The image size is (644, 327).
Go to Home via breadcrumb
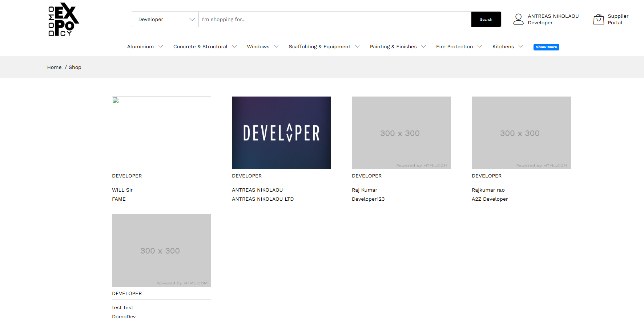pyautogui.click(x=54, y=67)
